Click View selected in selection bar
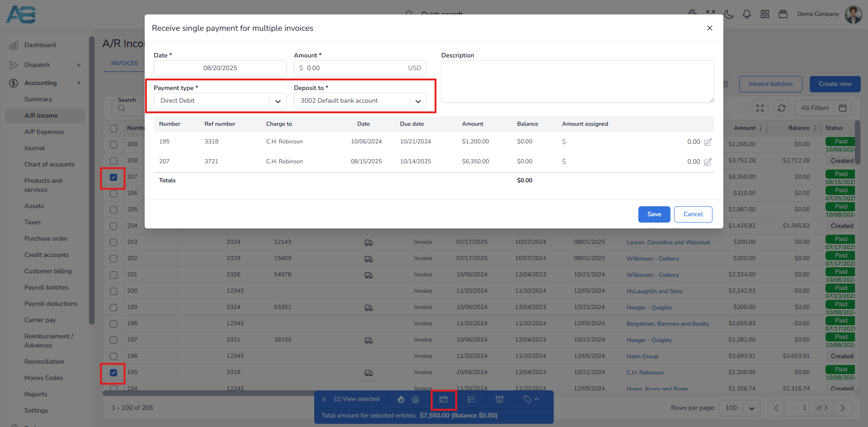Screen dimensions: 868x427 [x=357, y=399]
